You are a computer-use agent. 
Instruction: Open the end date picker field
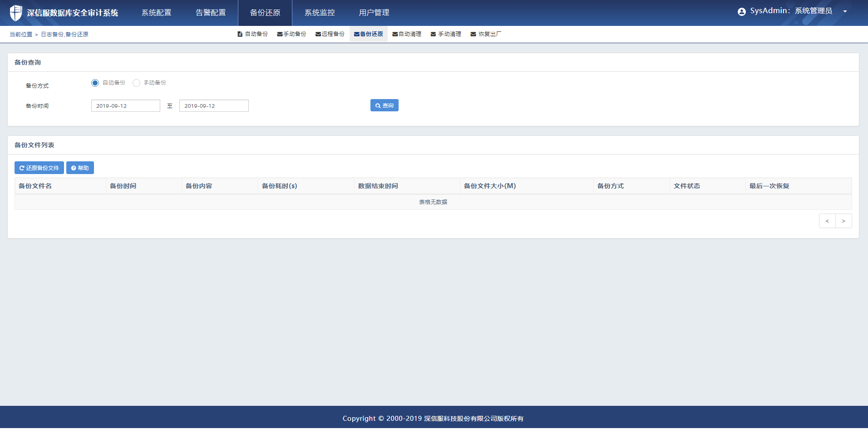coord(214,106)
